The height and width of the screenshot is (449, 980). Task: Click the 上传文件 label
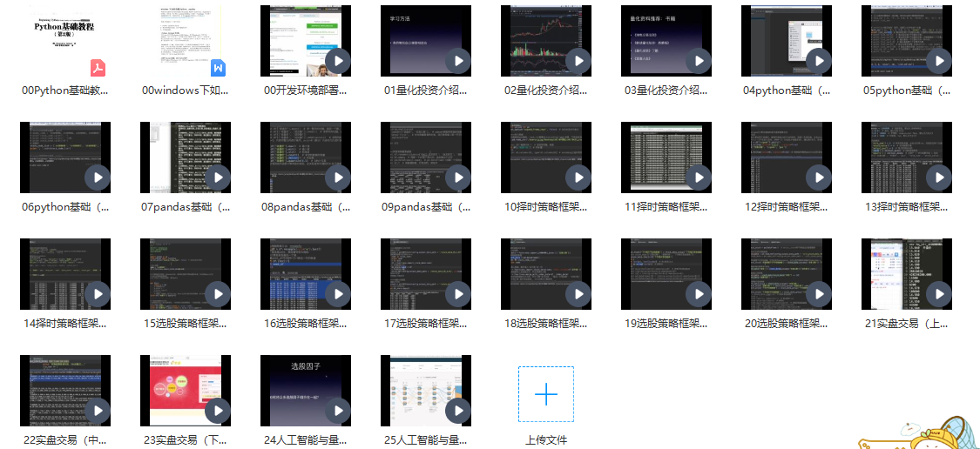point(546,440)
